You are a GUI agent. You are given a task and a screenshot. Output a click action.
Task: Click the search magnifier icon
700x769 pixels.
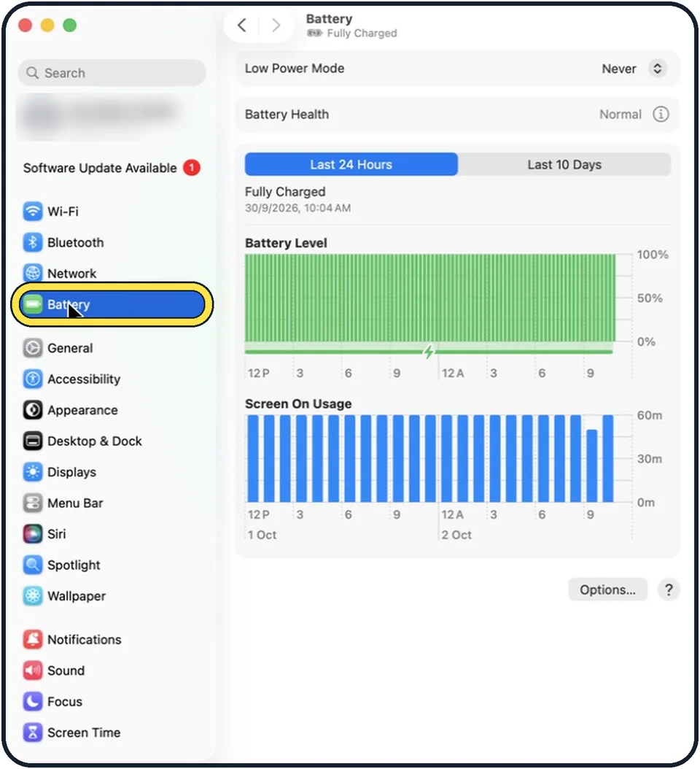click(32, 73)
